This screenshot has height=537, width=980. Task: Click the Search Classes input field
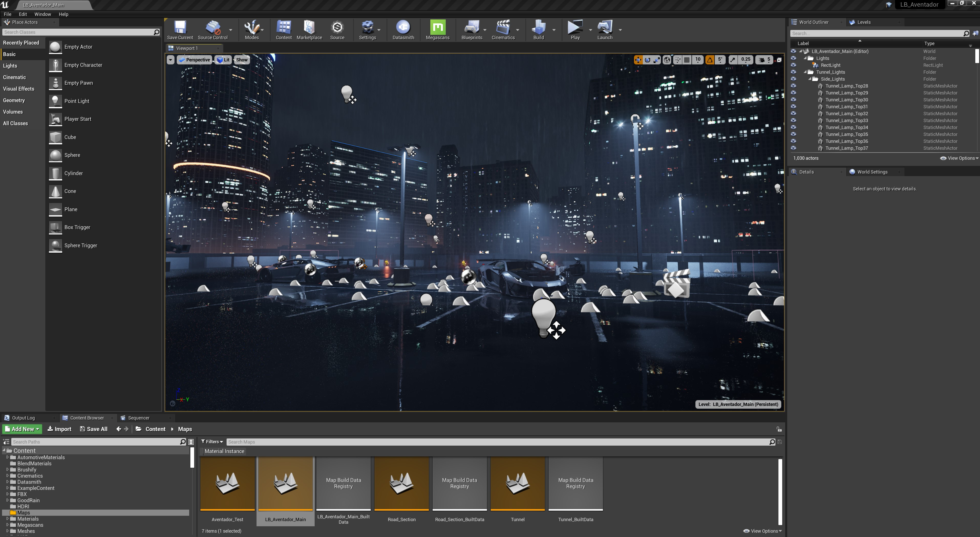pos(81,32)
